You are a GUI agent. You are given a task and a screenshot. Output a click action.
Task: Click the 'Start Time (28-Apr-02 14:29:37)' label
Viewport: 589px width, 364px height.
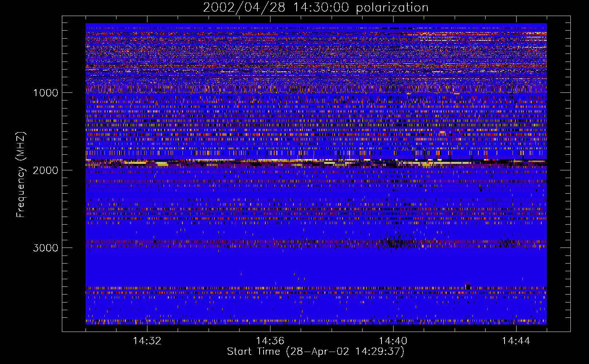[316, 352]
